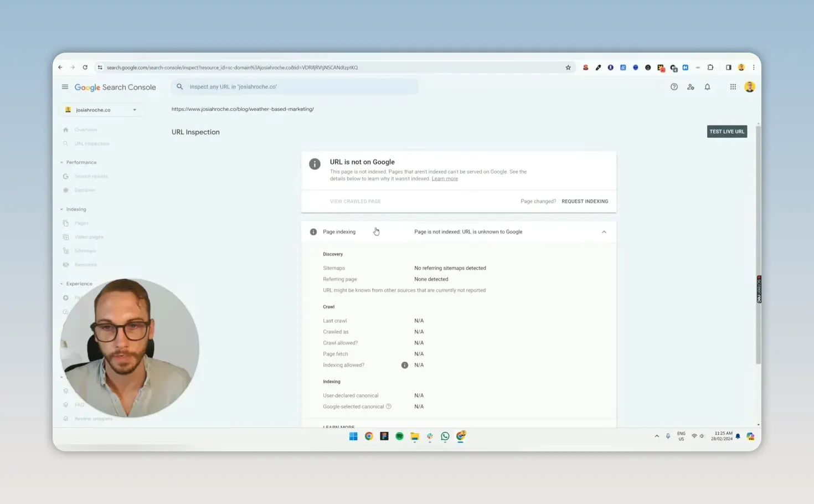Viewport: 814px width, 504px height.
Task: Click the Chrome profile avatar in toolbar
Action: (x=741, y=68)
